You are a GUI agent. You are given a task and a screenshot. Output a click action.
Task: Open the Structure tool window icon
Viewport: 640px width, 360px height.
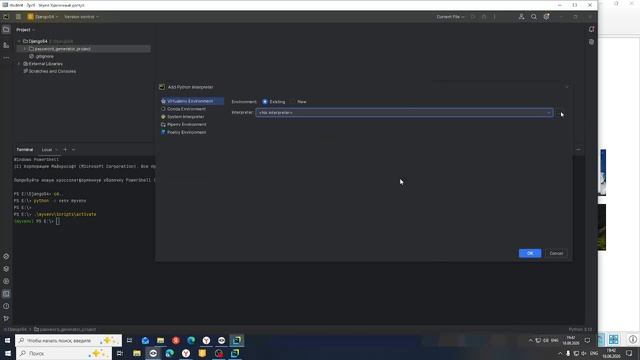(x=6, y=45)
